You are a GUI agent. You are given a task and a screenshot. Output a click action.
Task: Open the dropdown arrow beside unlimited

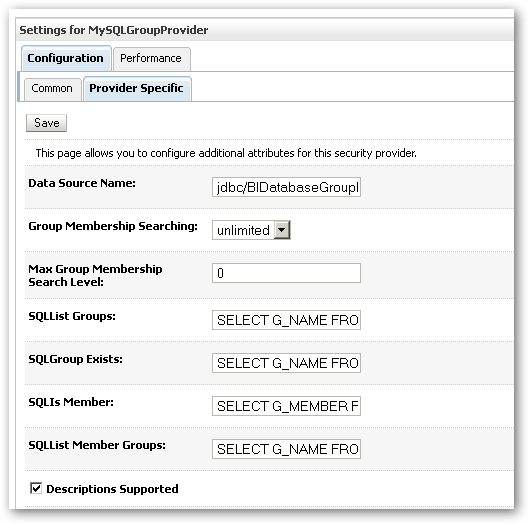[282, 230]
